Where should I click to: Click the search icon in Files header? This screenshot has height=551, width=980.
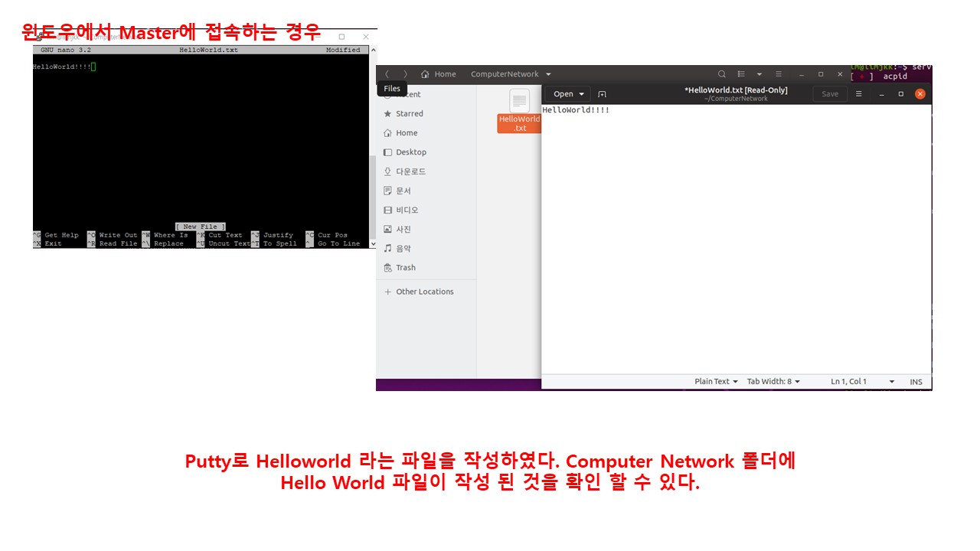click(721, 74)
